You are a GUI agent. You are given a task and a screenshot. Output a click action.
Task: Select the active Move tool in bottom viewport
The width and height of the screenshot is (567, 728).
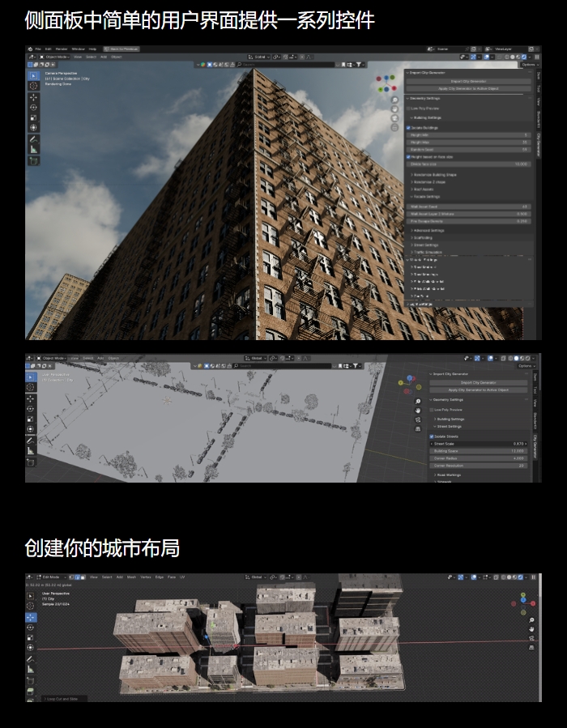[x=31, y=617]
